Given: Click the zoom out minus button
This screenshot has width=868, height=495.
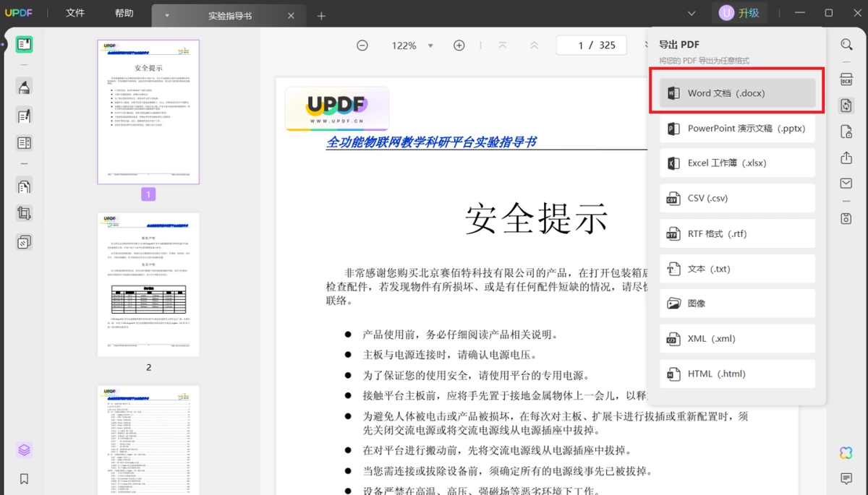Looking at the screenshot, I should 362,46.
